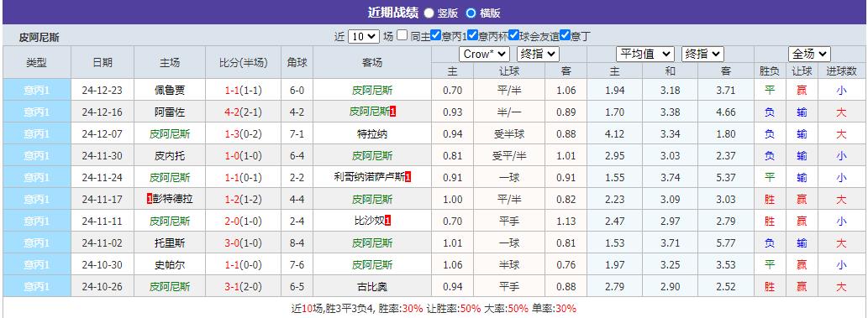Click the 意丙1 tag in 24-12-23 row
Image resolution: width=868 pixels, height=318 pixels.
point(36,90)
